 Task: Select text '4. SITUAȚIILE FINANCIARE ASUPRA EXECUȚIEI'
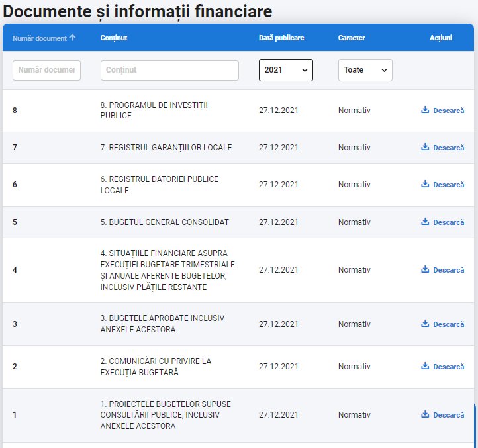pyautogui.click(x=167, y=259)
